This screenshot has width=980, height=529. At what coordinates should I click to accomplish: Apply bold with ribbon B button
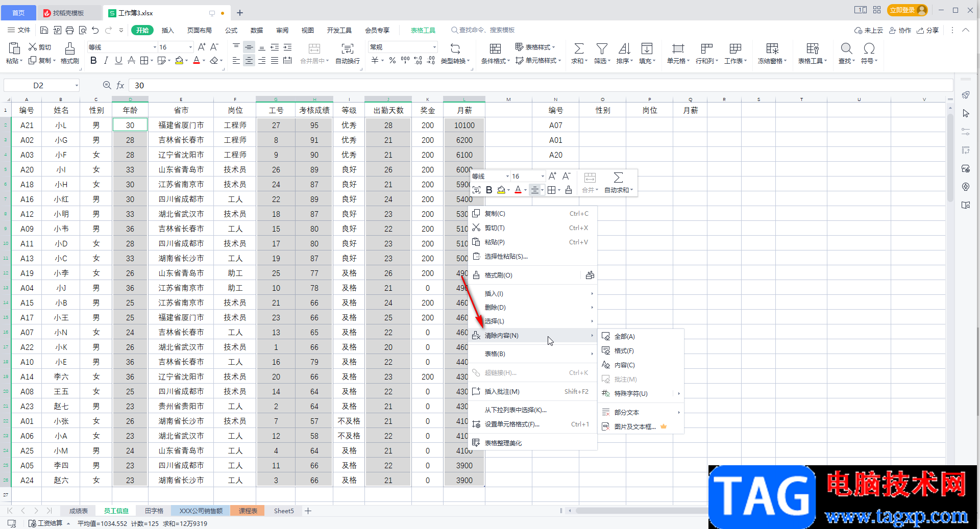[93, 61]
